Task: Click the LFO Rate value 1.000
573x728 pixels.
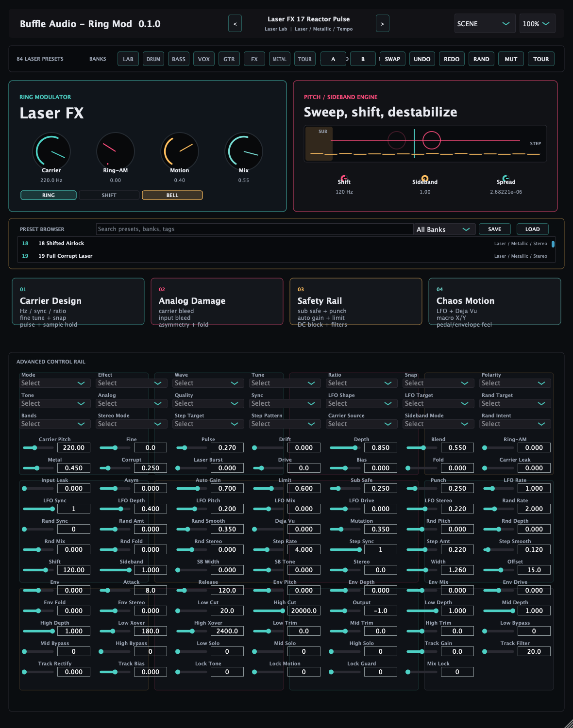Action: tap(534, 488)
